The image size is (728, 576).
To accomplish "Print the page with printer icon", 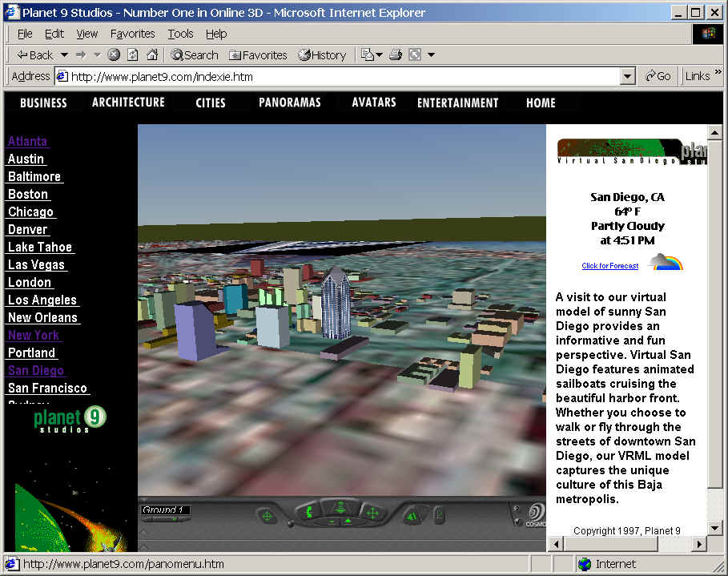I will point(396,55).
